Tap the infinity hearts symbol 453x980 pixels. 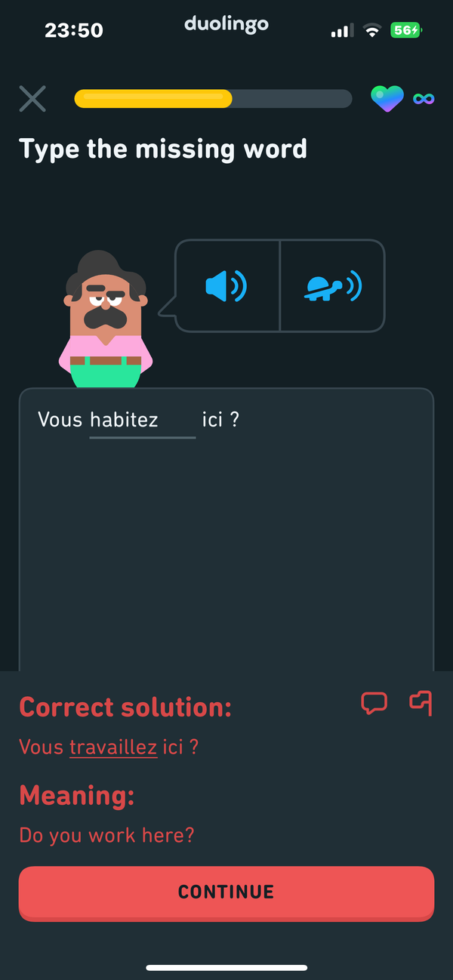424,99
